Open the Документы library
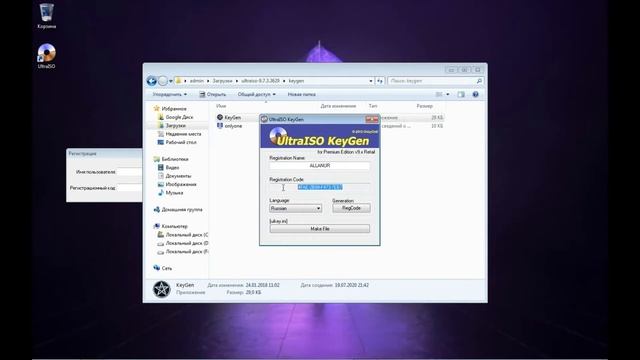This screenshot has height=360, width=640. click(178, 176)
